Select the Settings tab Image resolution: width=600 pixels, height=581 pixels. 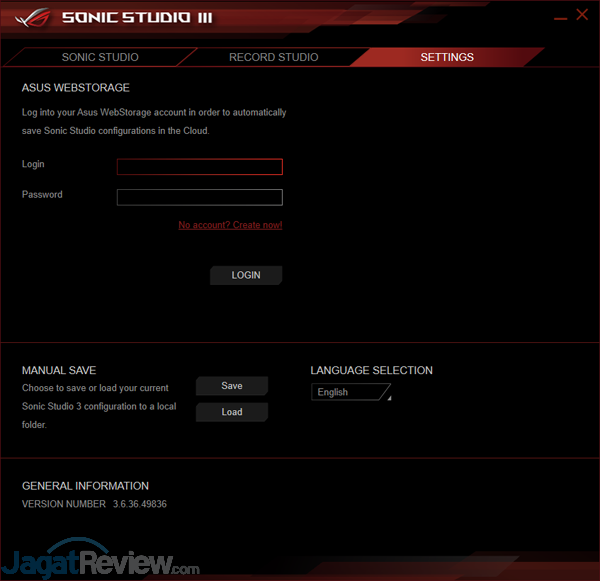tap(447, 57)
